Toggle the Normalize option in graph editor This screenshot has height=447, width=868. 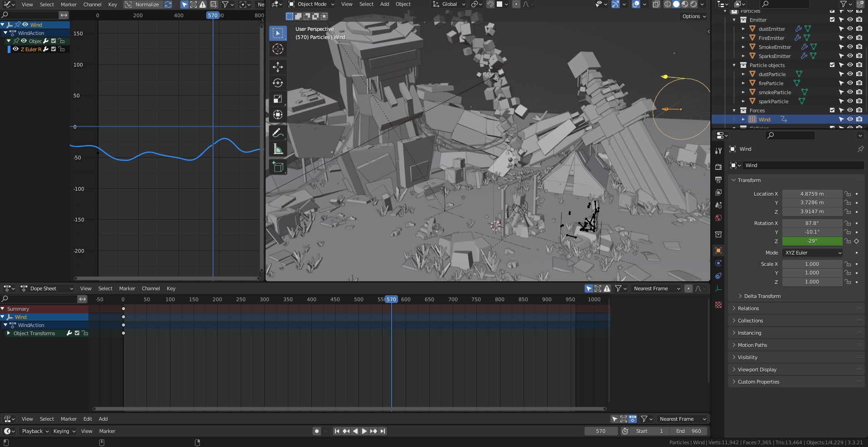[143, 5]
